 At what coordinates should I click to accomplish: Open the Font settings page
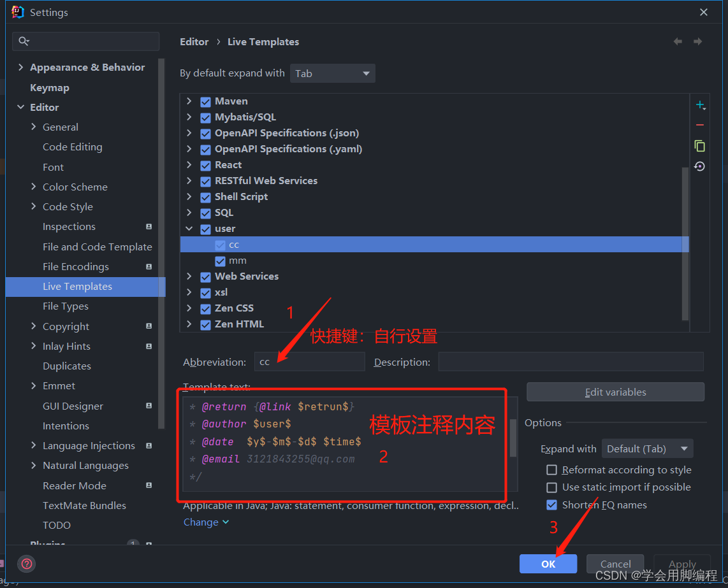tap(53, 167)
